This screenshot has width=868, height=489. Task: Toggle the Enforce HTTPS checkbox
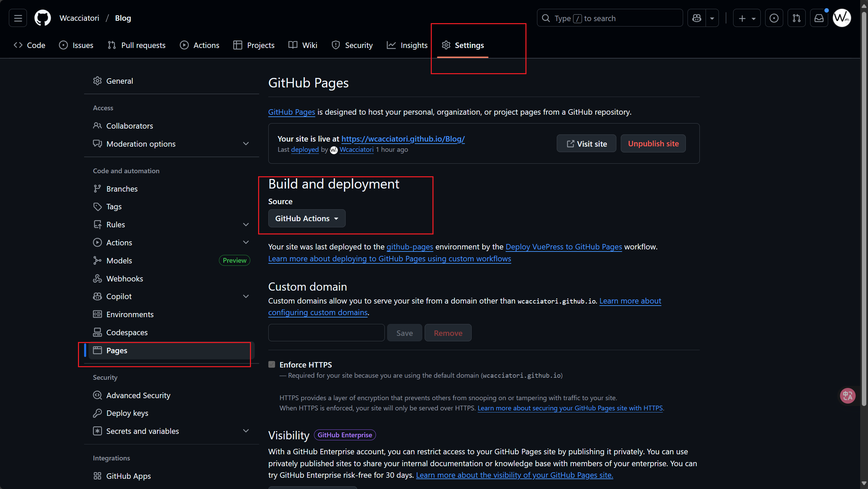272,364
